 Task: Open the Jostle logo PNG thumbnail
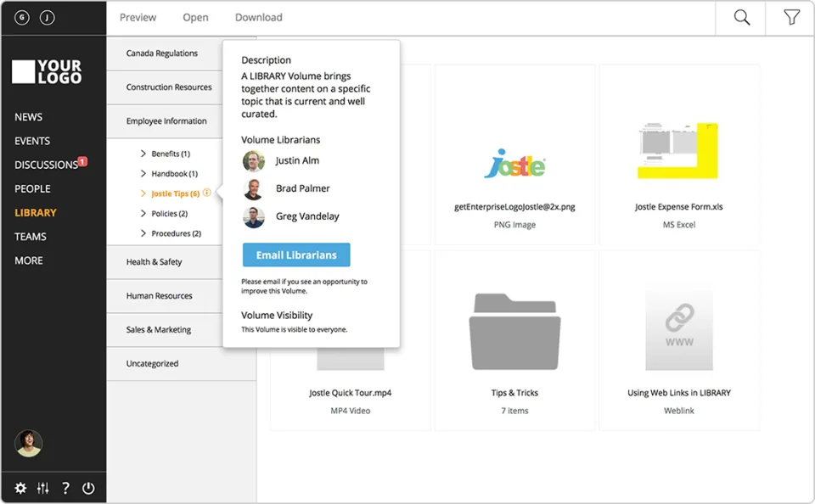pyautogui.click(x=514, y=163)
